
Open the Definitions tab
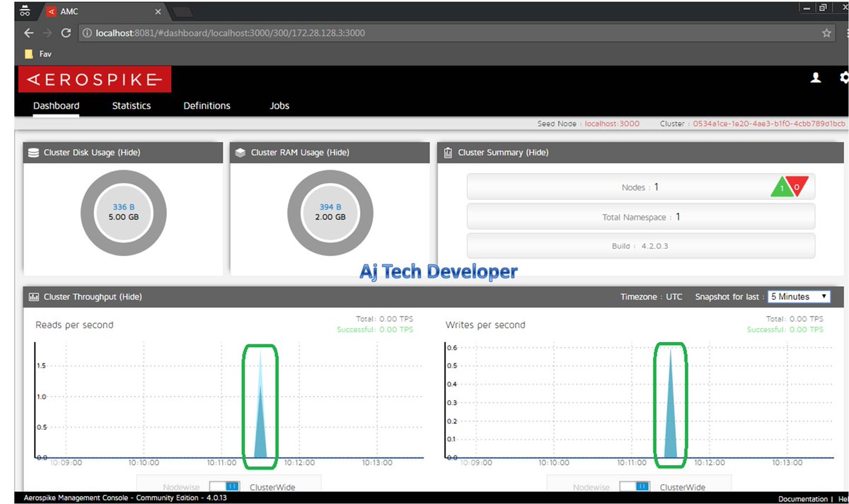tap(207, 105)
